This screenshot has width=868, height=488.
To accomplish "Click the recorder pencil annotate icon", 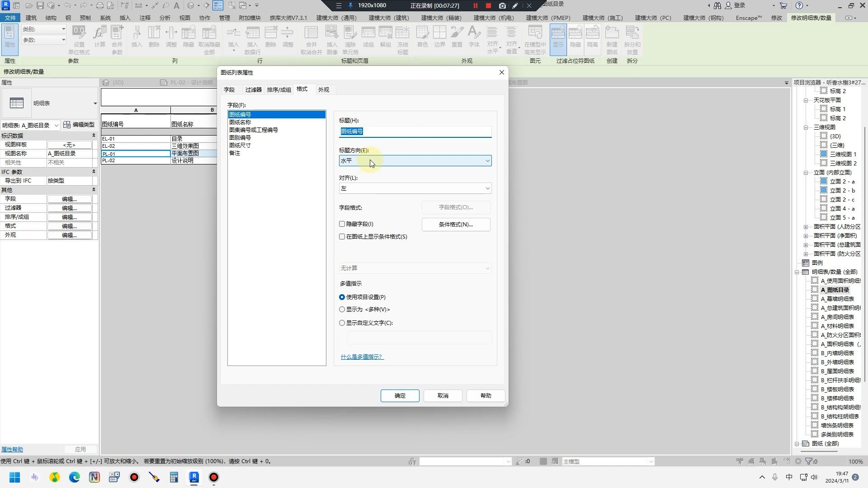I will coord(515,6).
